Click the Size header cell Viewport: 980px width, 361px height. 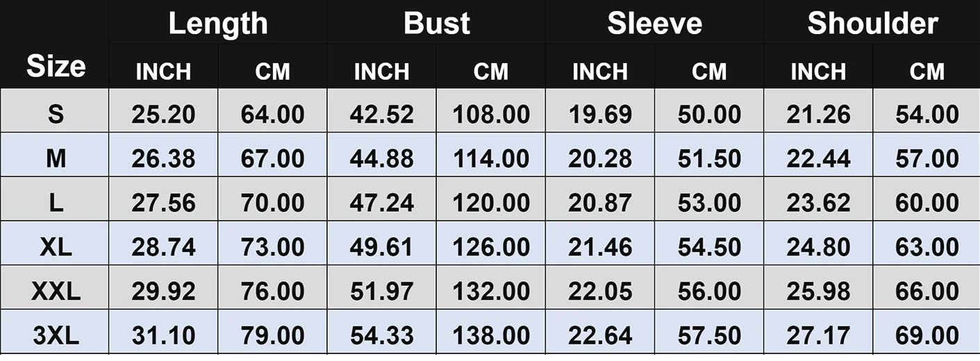[x=56, y=66]
